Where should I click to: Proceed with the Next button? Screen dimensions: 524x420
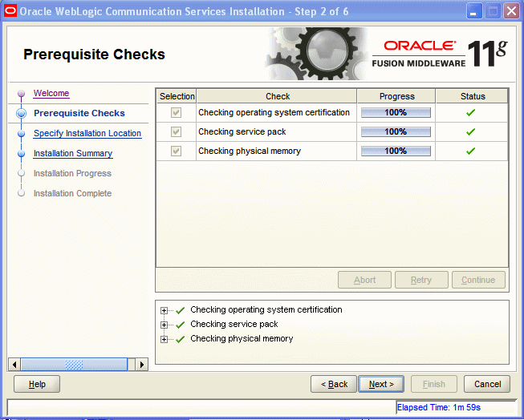(381, 384)
